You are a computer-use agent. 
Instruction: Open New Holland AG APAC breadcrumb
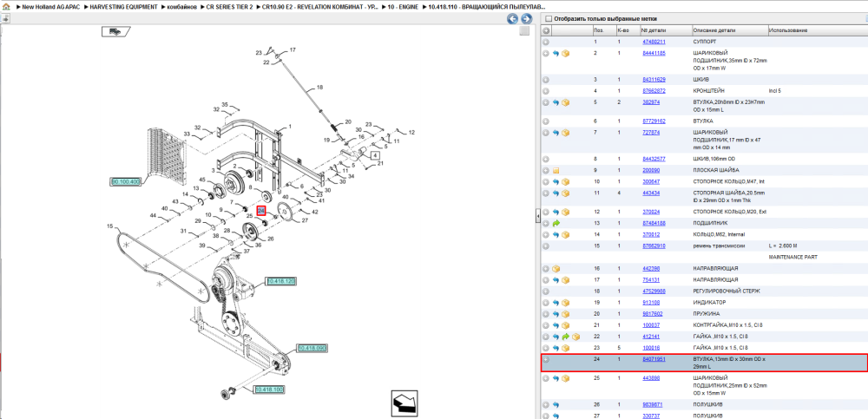49,9
